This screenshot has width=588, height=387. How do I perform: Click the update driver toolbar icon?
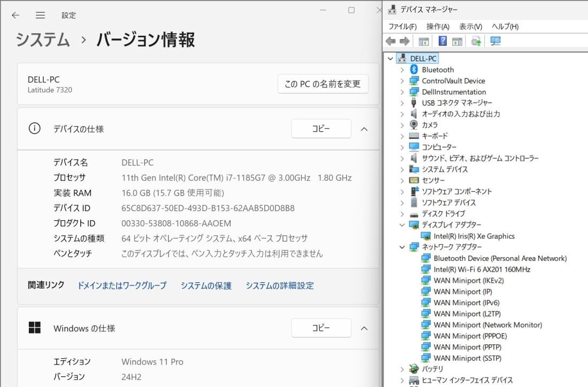click(476, 41)
